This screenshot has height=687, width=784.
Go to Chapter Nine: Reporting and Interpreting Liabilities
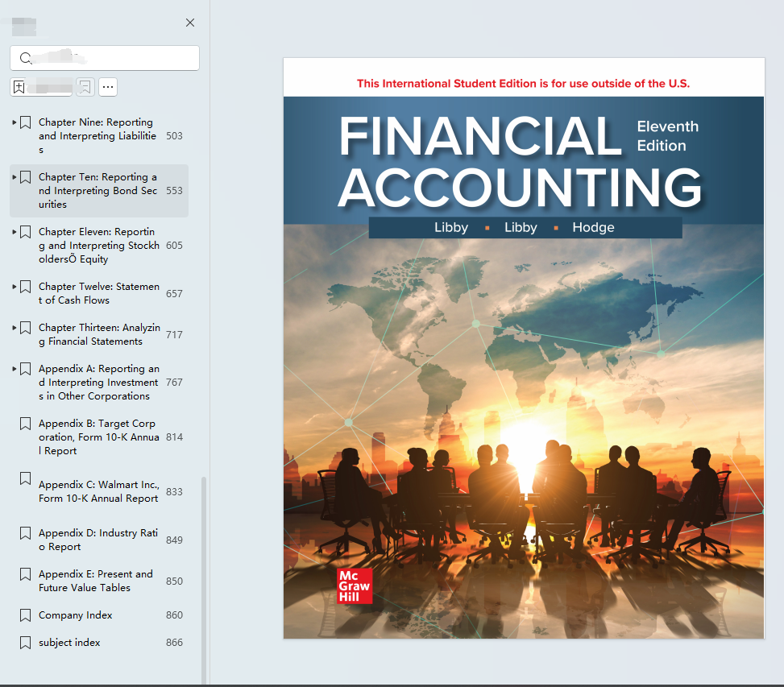97,136
